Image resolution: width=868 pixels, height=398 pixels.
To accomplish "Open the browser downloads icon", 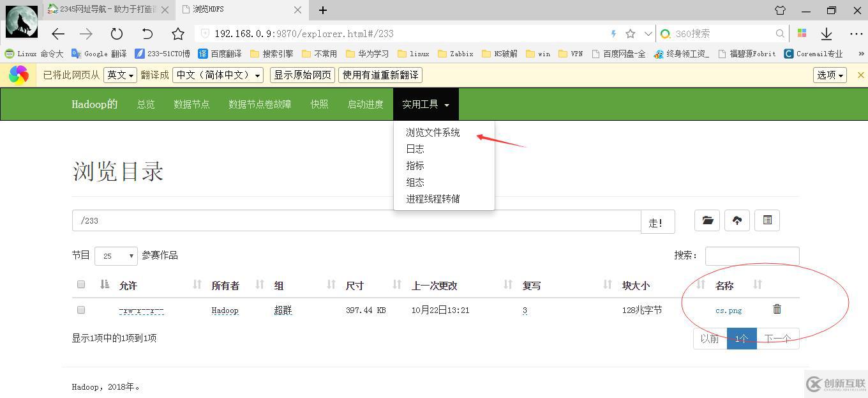I will pyautogui.click(x=827, y=33).
